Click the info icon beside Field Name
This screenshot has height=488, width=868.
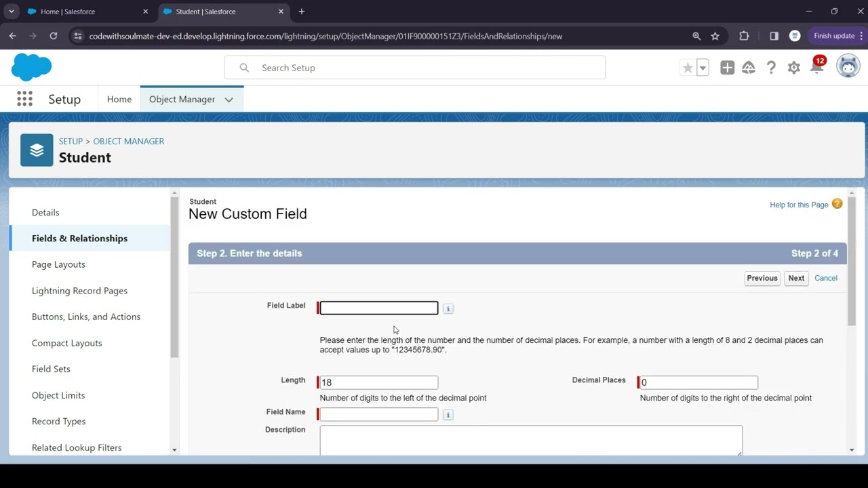point(448,415)
